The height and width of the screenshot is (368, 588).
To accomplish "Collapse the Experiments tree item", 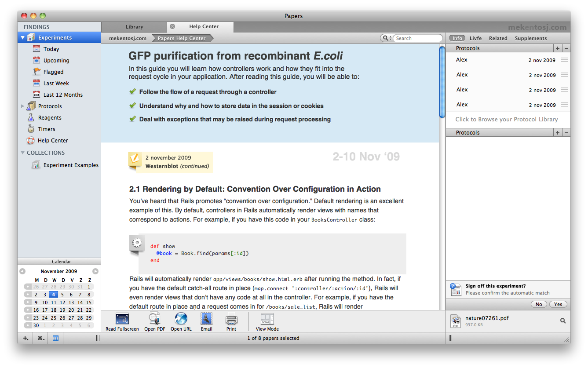I will (22, 38).
